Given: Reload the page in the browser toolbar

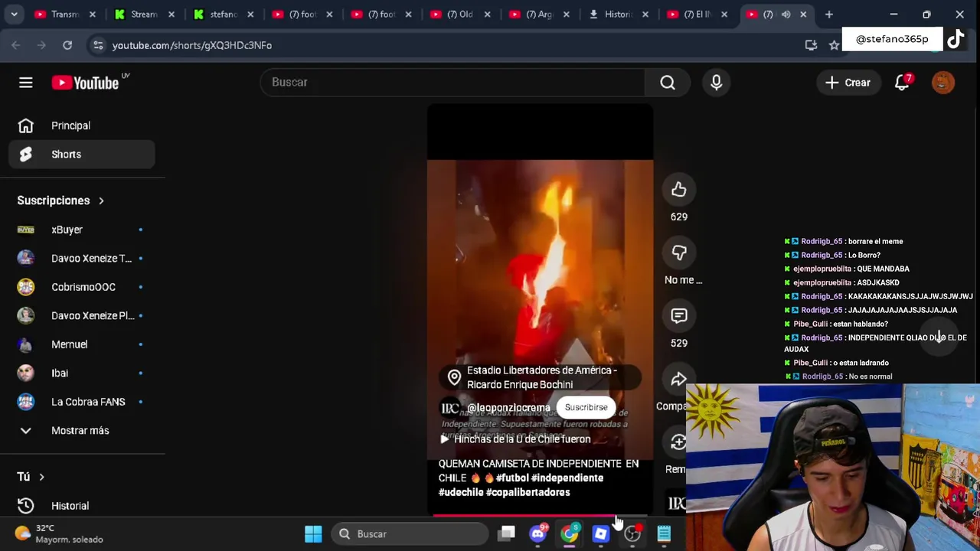Looking at the screenshot, I should pos(67,45).
